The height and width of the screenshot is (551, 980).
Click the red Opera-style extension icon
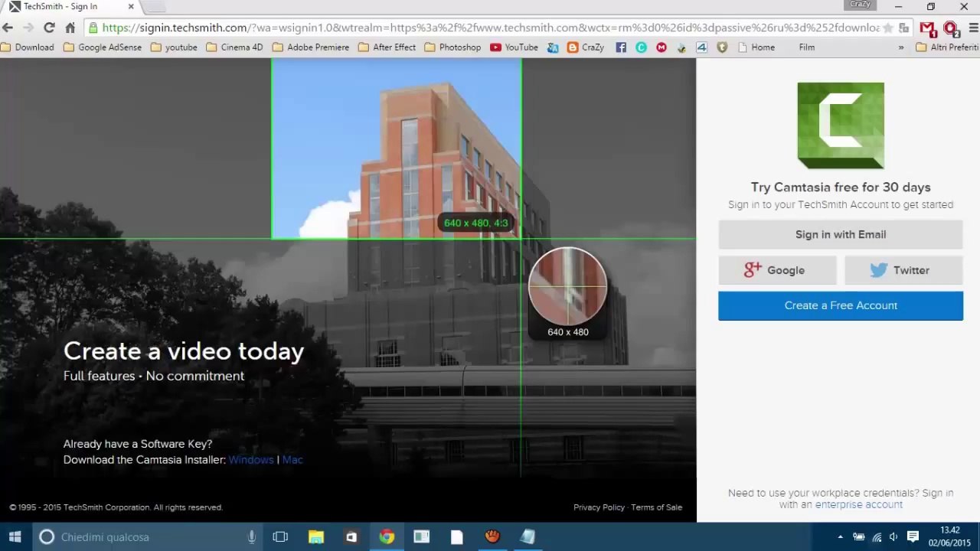tap(951, 28)
